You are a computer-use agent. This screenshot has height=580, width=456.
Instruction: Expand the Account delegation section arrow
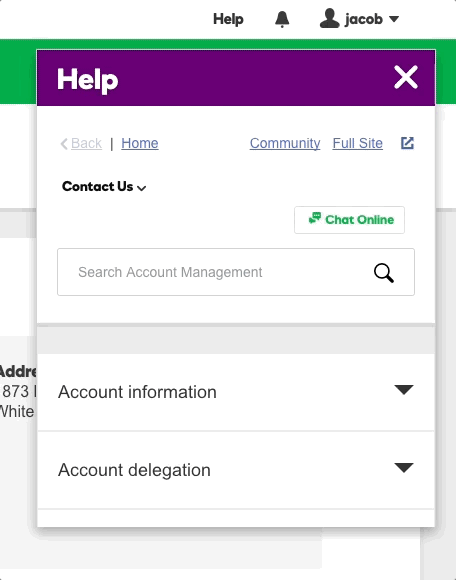[x=404, y=468]
